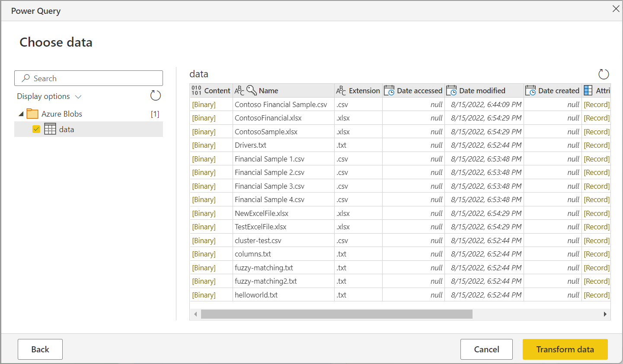Select the Azure Blobs folder item
The image size is (623, 364).
[61, 114]
